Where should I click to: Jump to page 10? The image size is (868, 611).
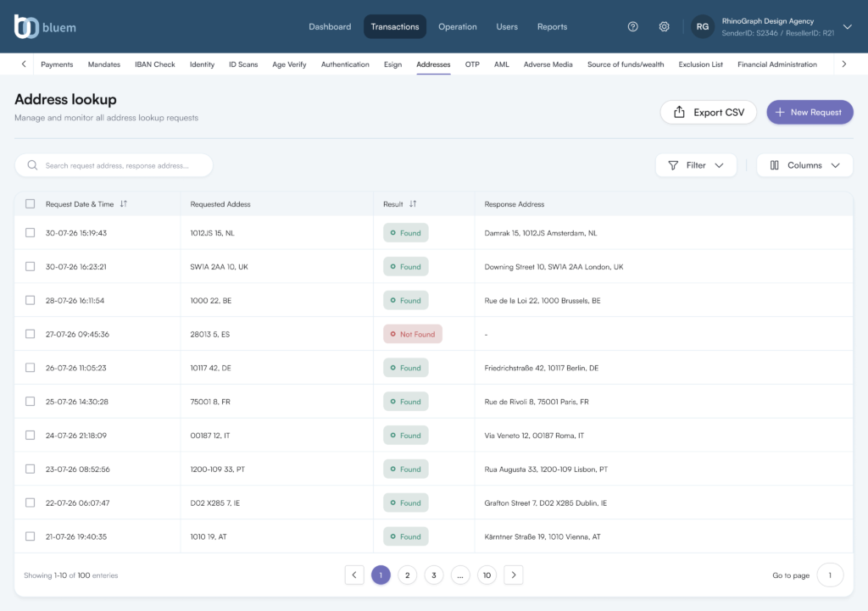[487, 575]
